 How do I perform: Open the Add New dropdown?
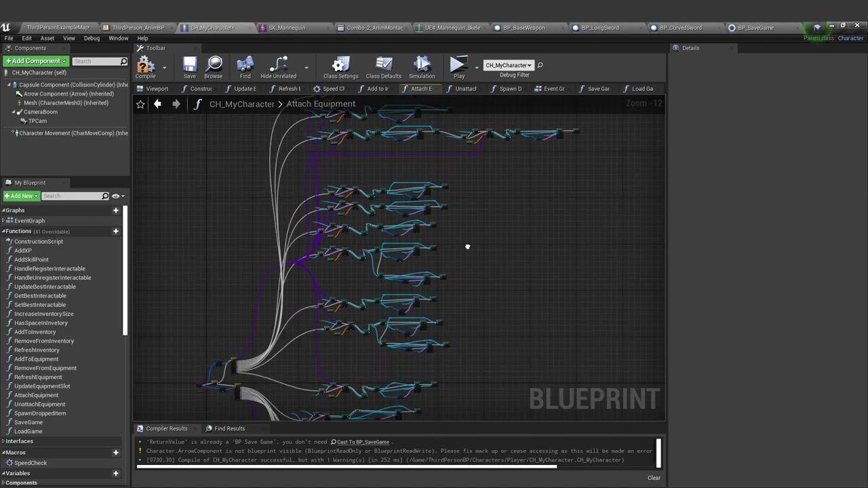pos(20,196)
